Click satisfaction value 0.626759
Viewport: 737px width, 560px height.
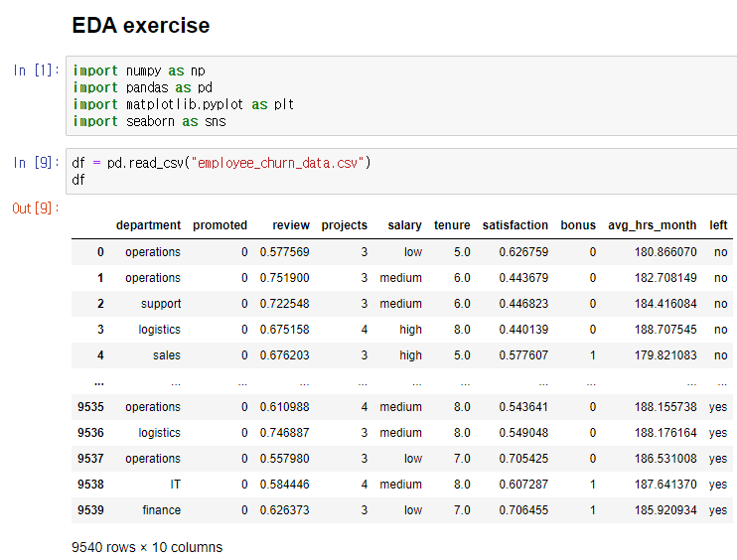pos(523,252)
